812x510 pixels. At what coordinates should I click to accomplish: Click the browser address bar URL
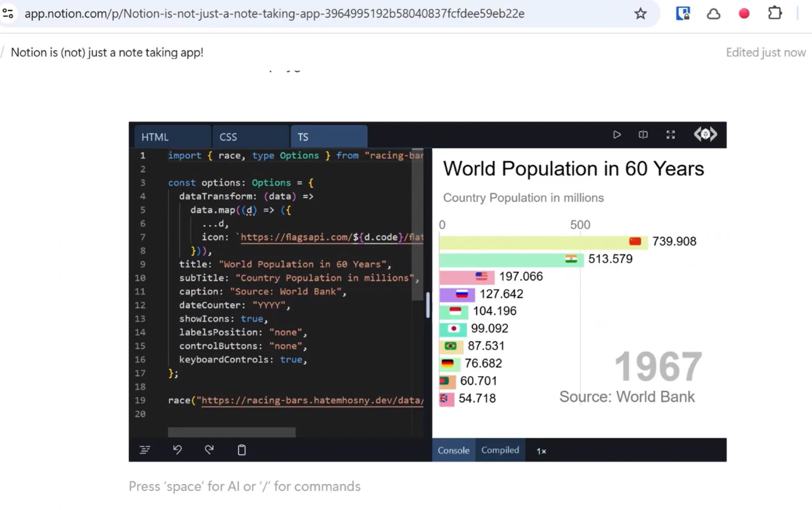tap(274, 14)
